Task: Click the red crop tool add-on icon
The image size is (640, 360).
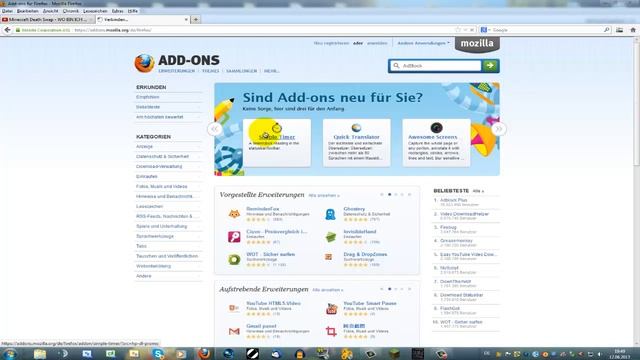Action: [331, 331]
